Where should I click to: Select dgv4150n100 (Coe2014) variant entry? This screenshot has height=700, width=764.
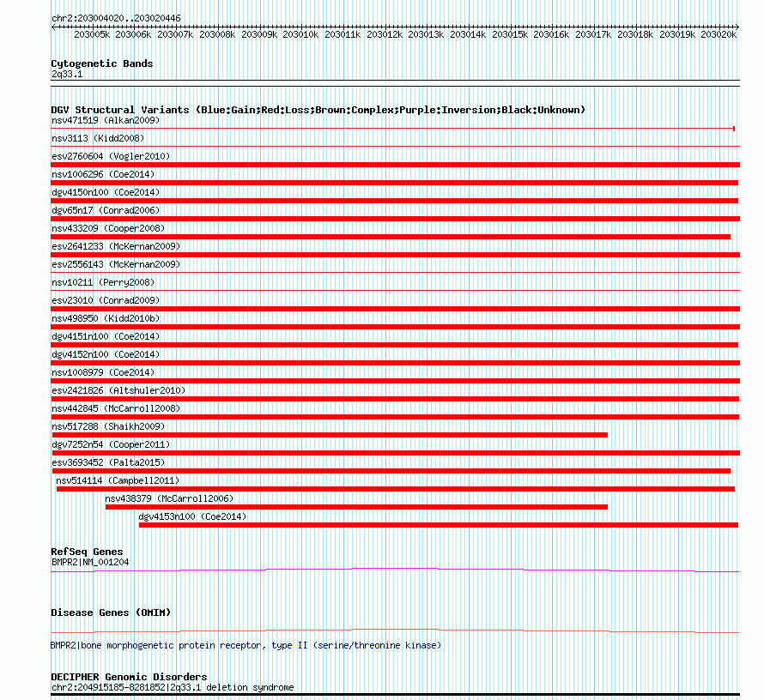pos(106,192)
